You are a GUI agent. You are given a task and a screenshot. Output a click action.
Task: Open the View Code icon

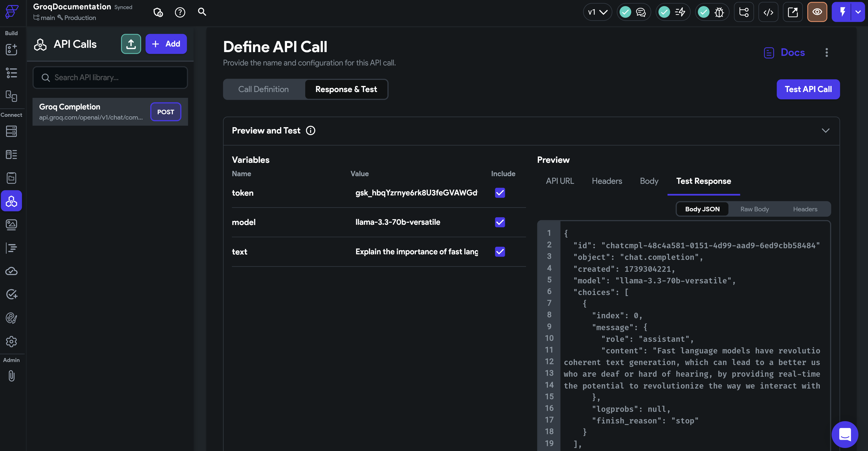pos(768,12)
